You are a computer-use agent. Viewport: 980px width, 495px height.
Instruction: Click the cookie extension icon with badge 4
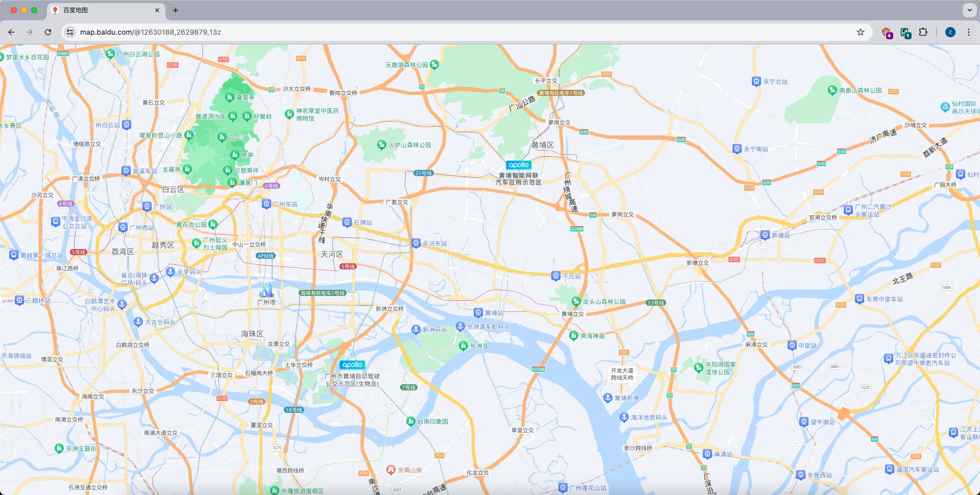[x=887, y=33]
